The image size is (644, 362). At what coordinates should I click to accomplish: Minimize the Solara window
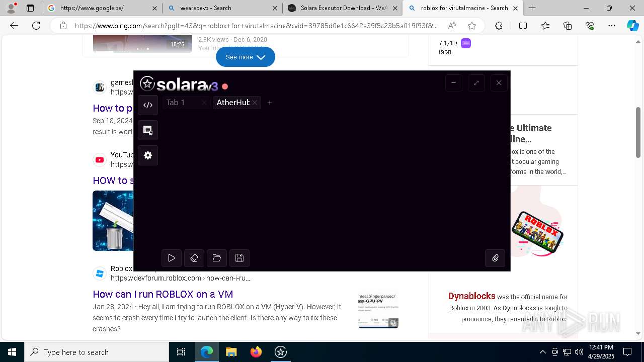tap(454, 83)
